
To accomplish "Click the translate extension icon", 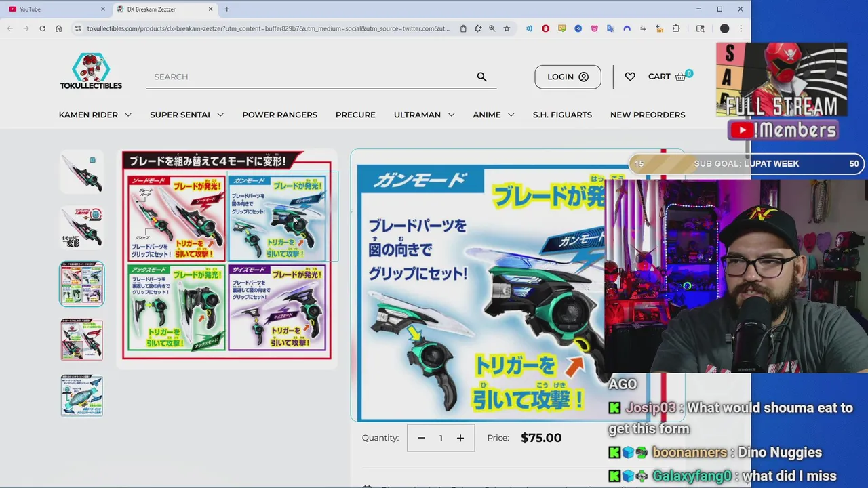I will click(610, 28).
